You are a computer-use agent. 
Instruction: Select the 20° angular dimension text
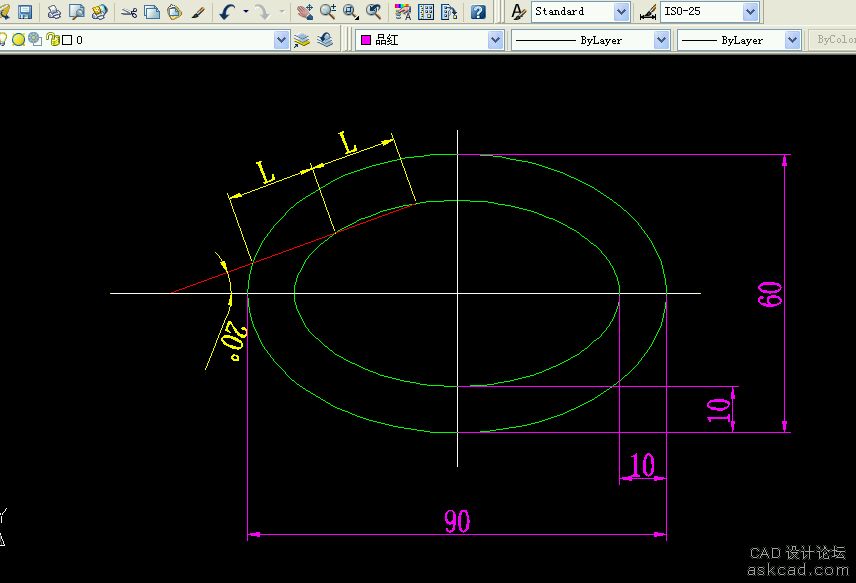(x=235, y=341)
